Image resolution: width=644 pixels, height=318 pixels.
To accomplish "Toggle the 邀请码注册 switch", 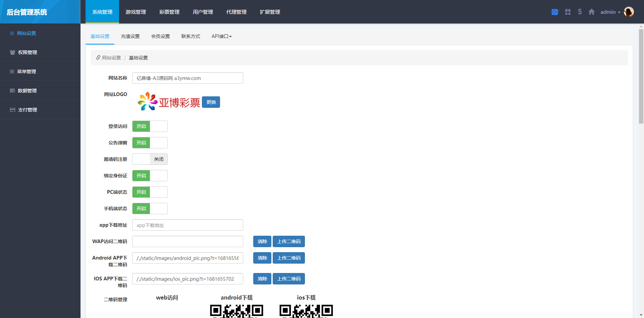I will click(150, 159).
